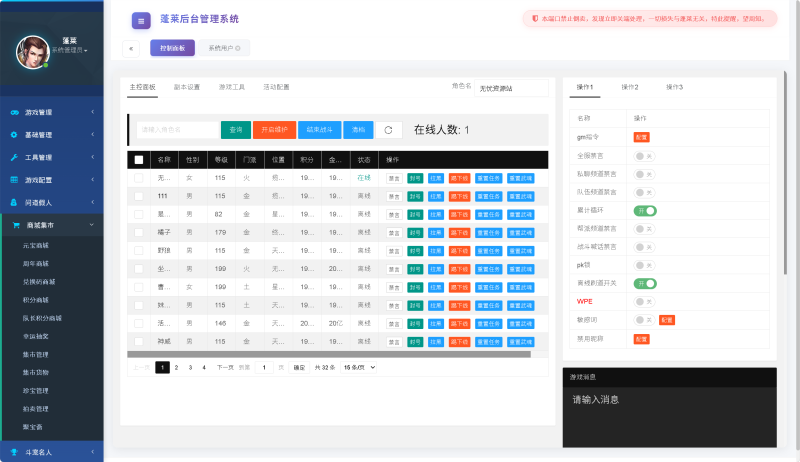Open 集市管理 in the sidebar
This screenshot has height=462, width=800.
36,354
